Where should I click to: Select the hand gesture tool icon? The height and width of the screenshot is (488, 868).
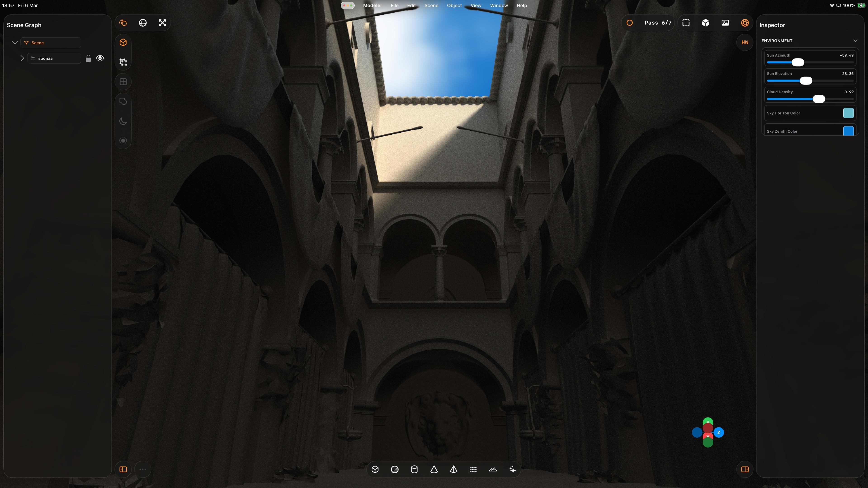pos(123,23)
